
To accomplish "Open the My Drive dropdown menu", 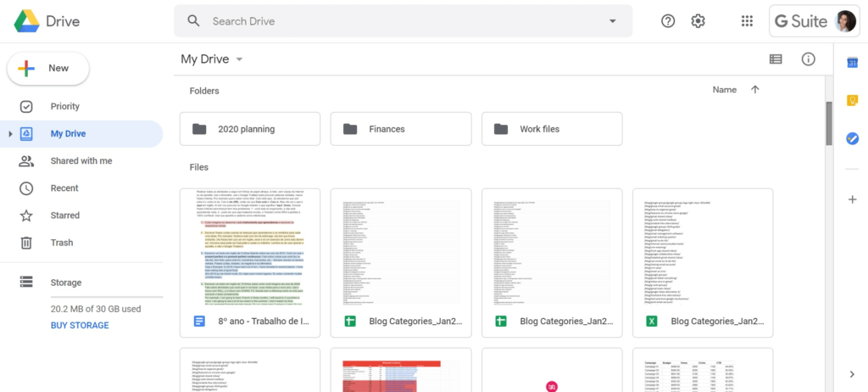I will [239, 59].
